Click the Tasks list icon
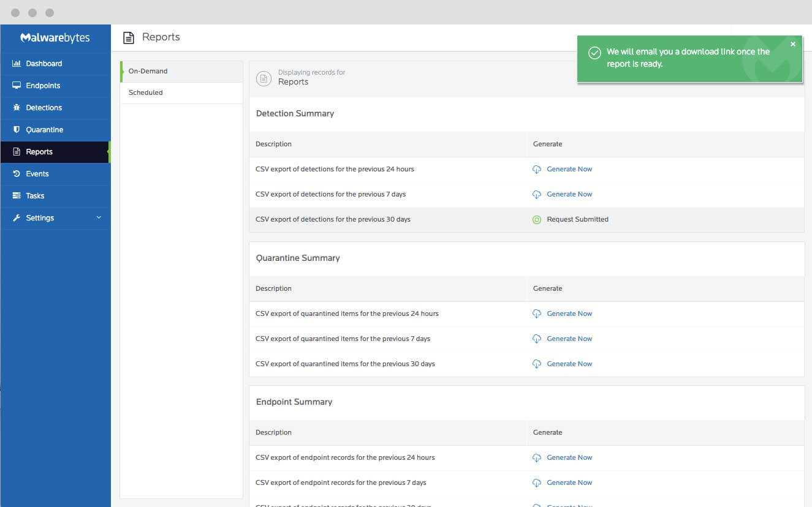The height and width of the screenshot is (507, 812). pyautogui.click(x=17, y=196)
